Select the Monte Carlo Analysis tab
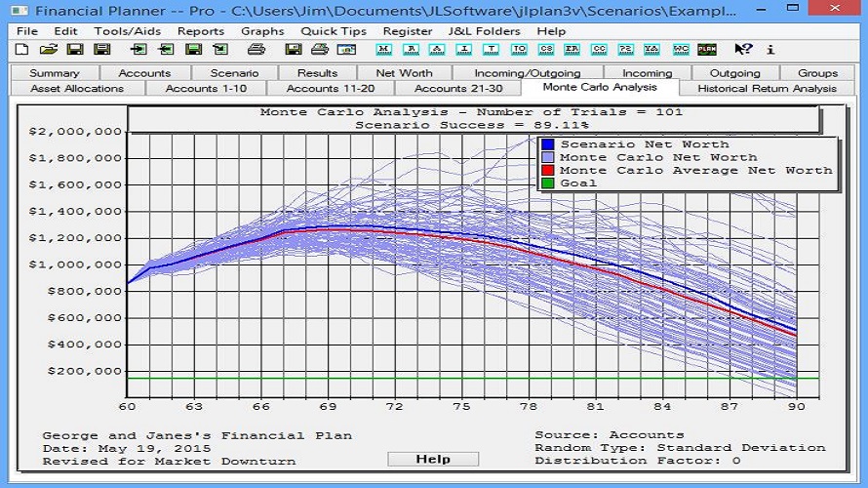 coord(600,87)
